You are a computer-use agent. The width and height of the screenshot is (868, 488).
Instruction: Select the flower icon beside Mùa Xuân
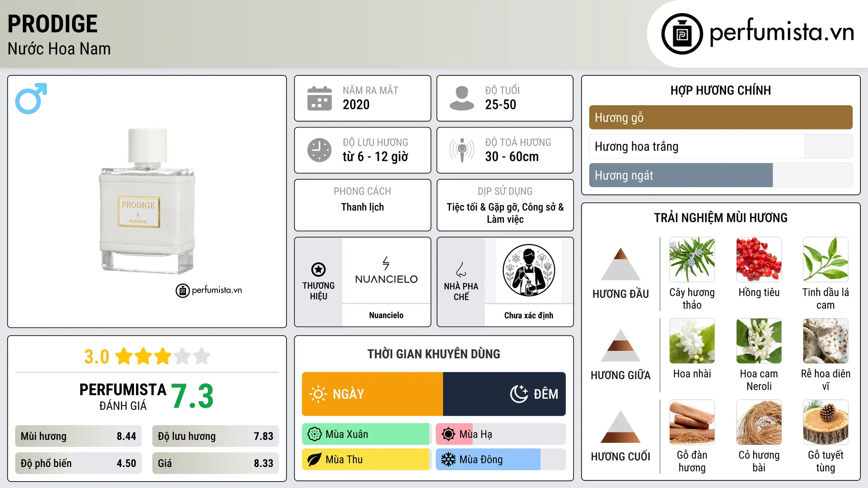click(314, 434)
